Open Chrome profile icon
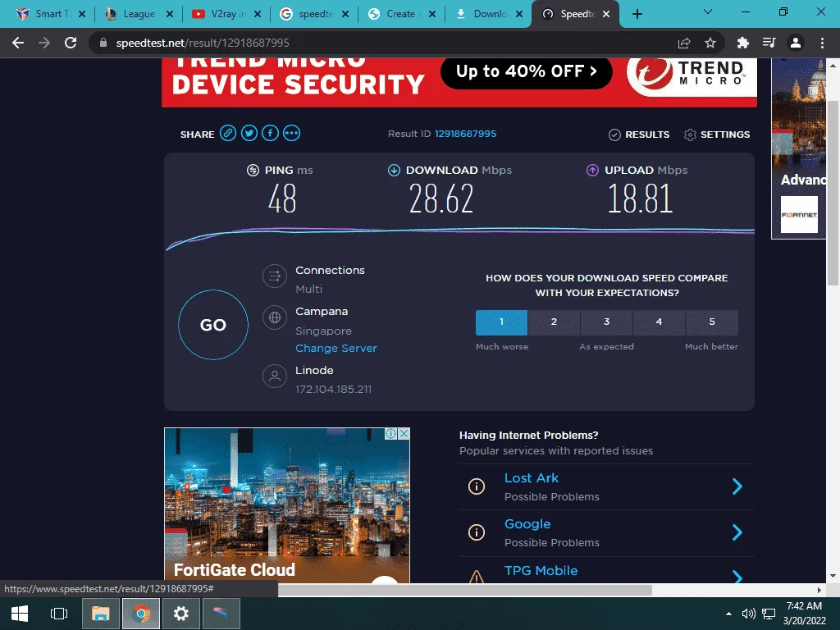The width and height of the screenshot is (840, 630). coord(796,43)
